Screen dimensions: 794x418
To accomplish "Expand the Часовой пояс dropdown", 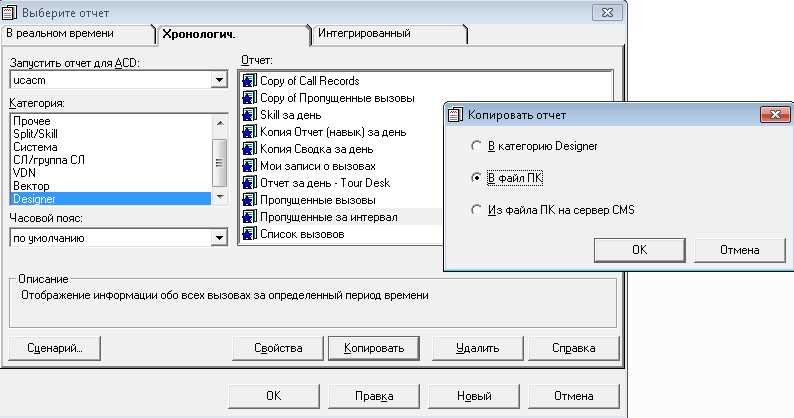I will tap(219, 238).
